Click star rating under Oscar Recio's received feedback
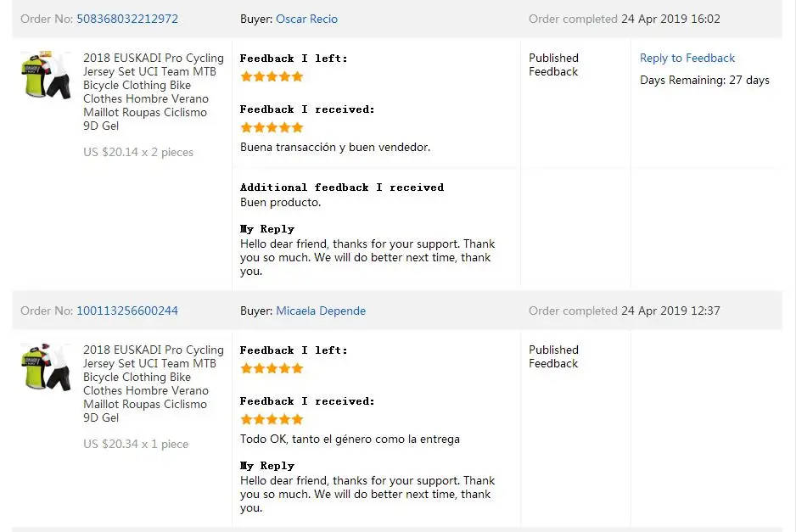Viewport: 796px width, 532px height. (x=272, y=127)
